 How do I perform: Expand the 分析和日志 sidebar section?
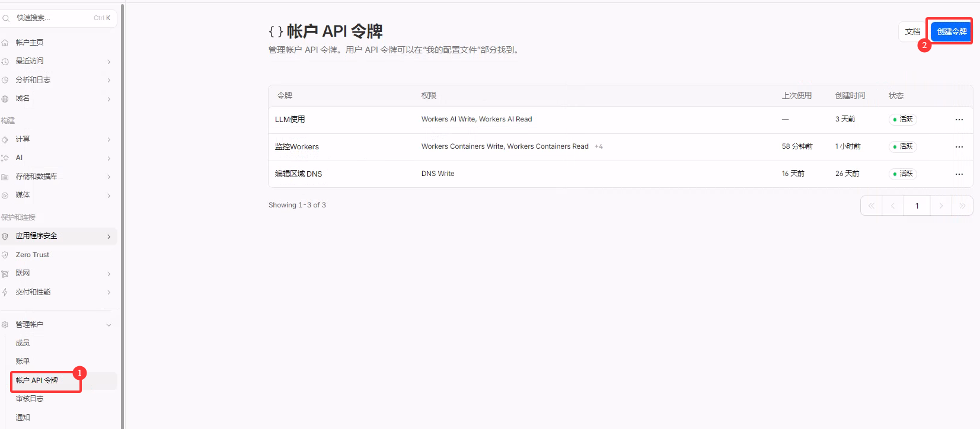click(x=109, y=80)
